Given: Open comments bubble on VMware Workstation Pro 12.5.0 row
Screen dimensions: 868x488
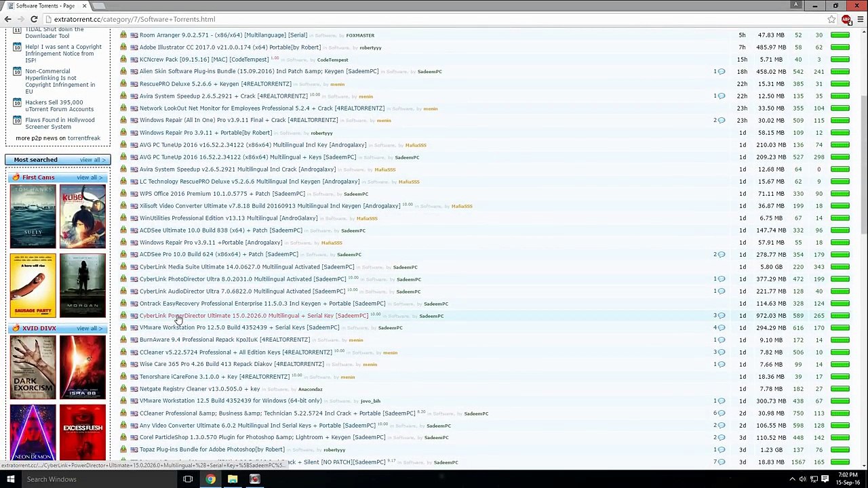Looking at the screenshot, I should point(721,328).
